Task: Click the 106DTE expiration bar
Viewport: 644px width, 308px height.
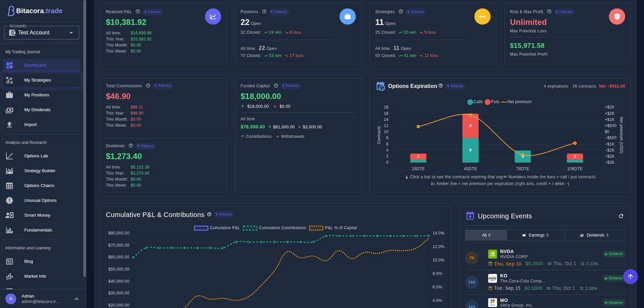Action: point(575,158)
